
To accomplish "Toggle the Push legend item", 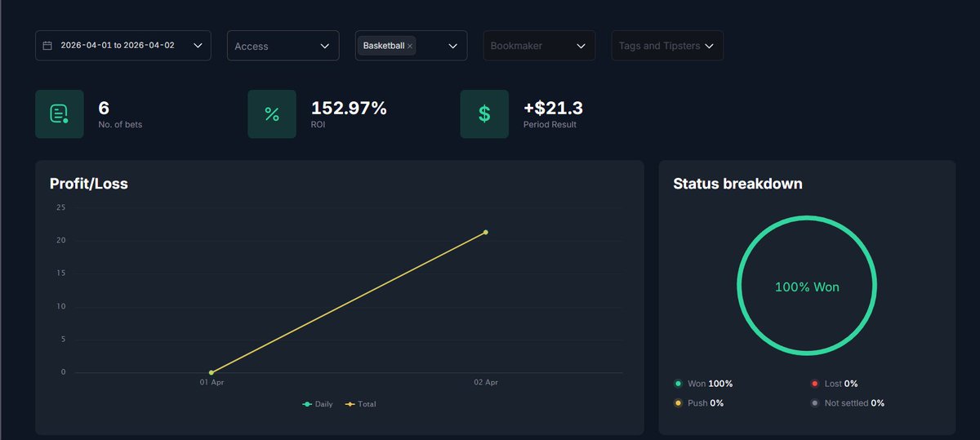I will tap(698, 403).
